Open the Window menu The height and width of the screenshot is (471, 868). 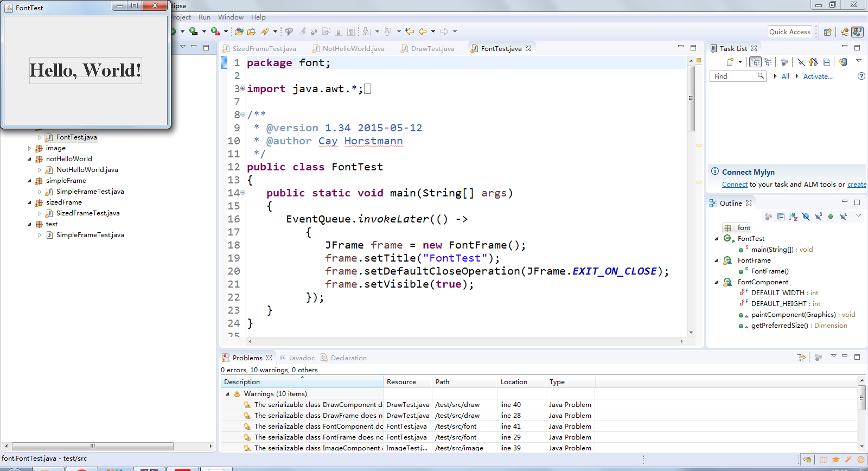click(x=231, y=17)
